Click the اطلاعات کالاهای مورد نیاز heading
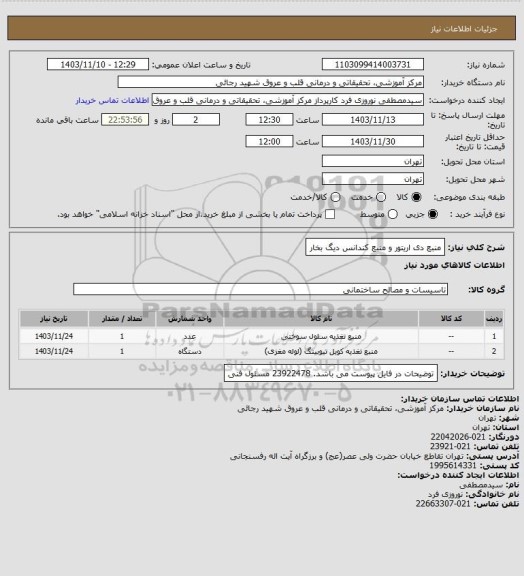Screen dimensions: 524x576 455,265
